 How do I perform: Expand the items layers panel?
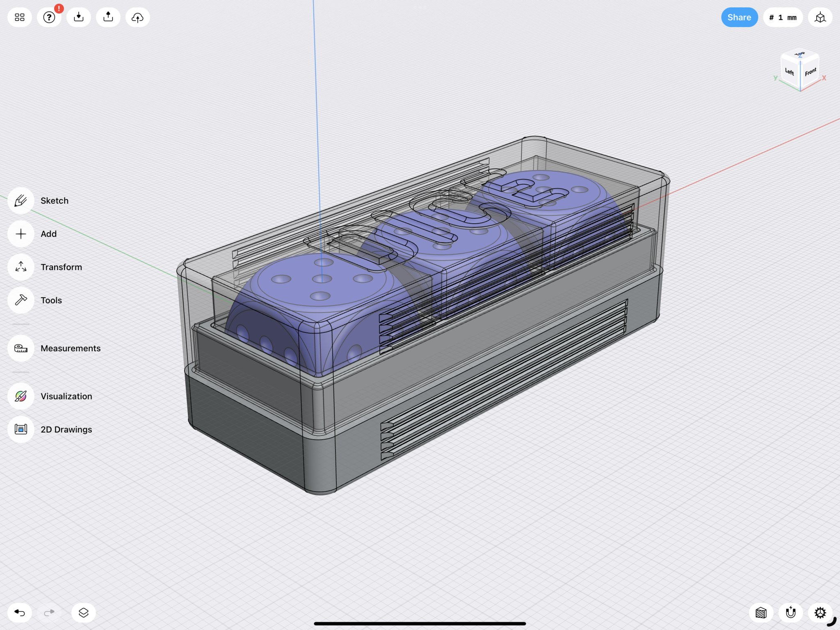[x=84, y=613]
